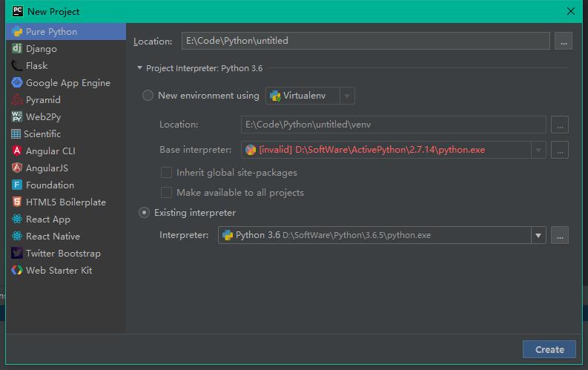Select Web Starter Kit project type
The width and height of the screenshot is (588, 370).
pos(66,271)
